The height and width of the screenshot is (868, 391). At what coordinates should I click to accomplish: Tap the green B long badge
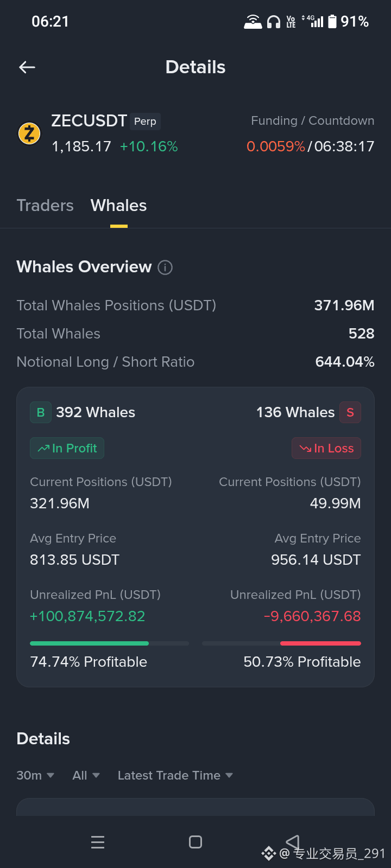41,412
